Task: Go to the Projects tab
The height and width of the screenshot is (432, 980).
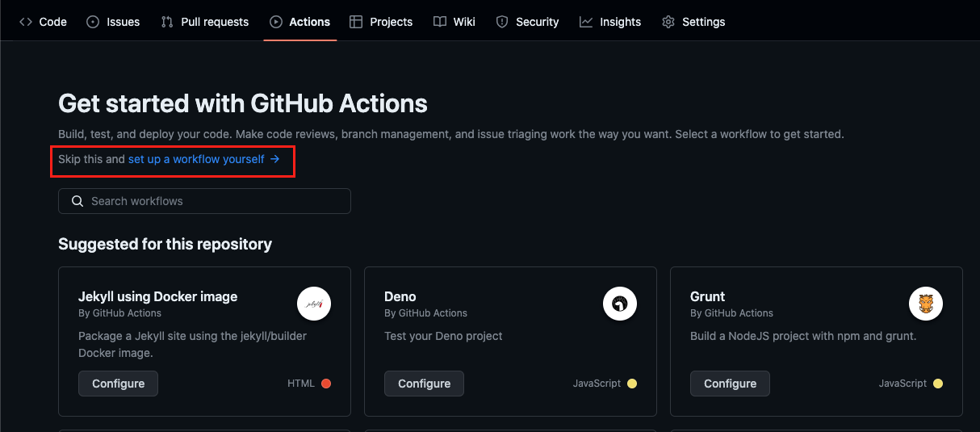Action: tap(381, 22)
